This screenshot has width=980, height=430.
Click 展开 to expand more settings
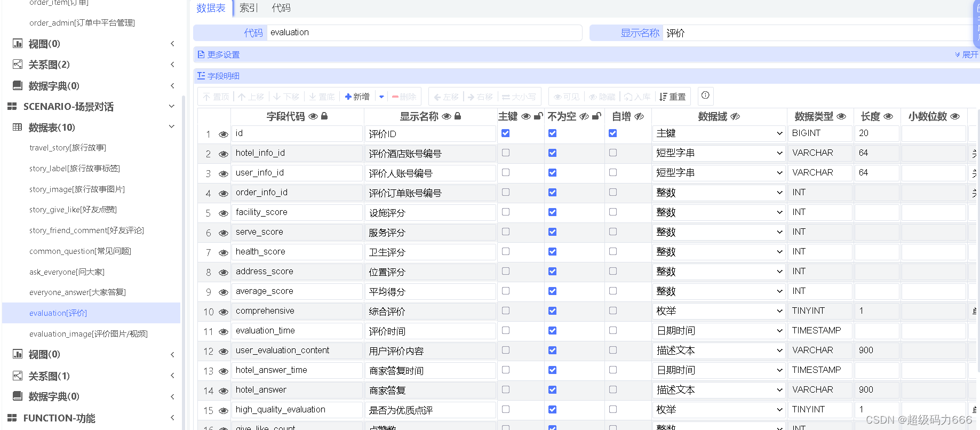(967, 54)
